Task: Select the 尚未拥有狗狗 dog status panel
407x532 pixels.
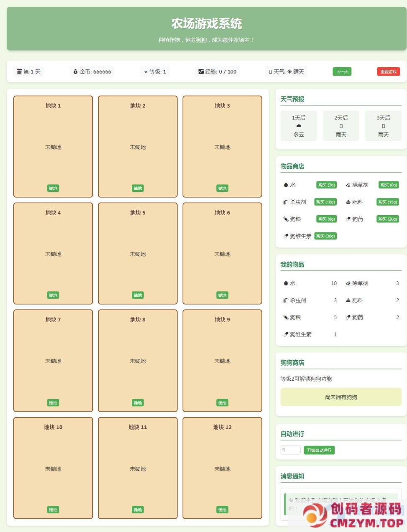Action: [341, 397]
